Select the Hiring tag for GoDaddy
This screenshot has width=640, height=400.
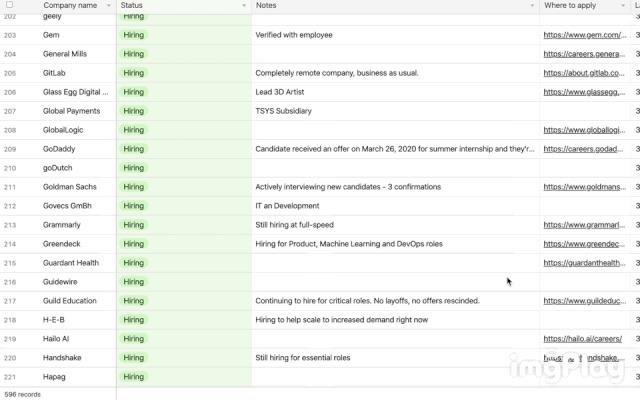click(134, 149)
